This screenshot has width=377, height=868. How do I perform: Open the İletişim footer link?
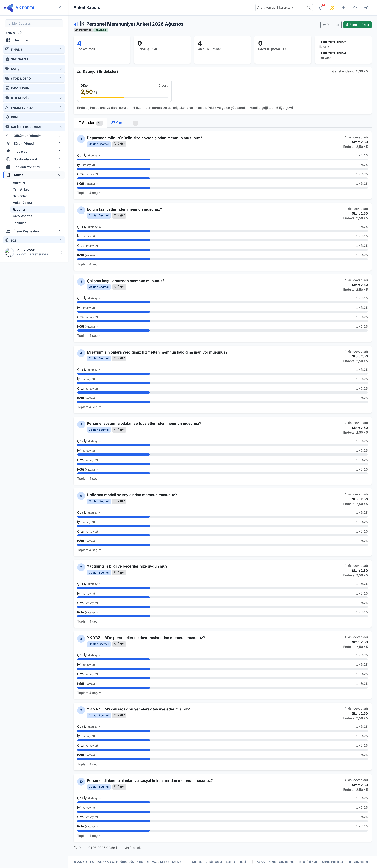[x=243, y=862]
